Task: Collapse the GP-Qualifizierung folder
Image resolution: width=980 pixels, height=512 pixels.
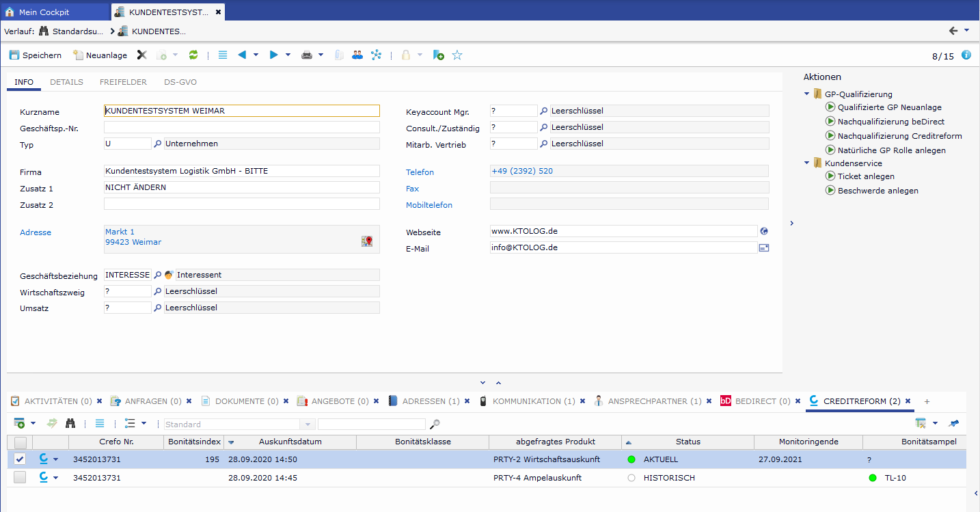Action: [808, 94]
